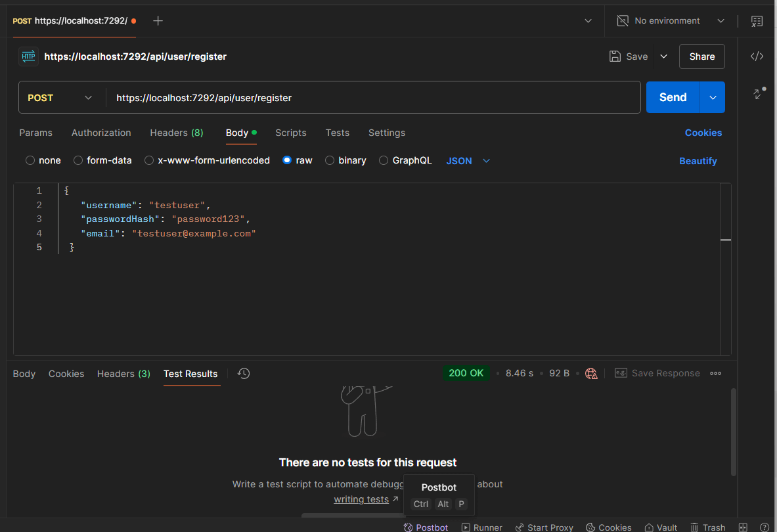The height and width of the screenshot is (532, 777).
Task: Open request history via the clock icon
Action: (x=243, y=373)
